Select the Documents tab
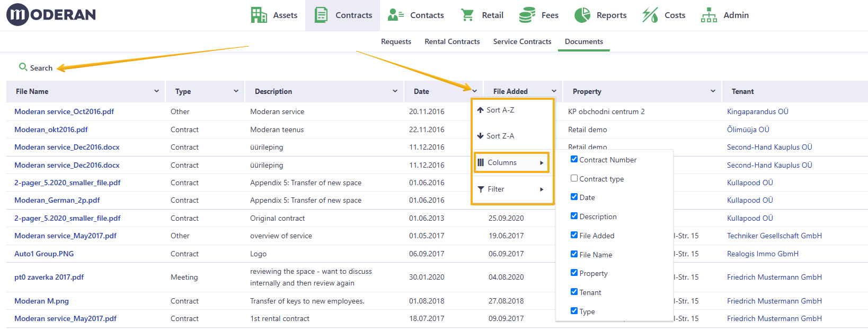Viewport: 868px width, 329px height. 584,41
